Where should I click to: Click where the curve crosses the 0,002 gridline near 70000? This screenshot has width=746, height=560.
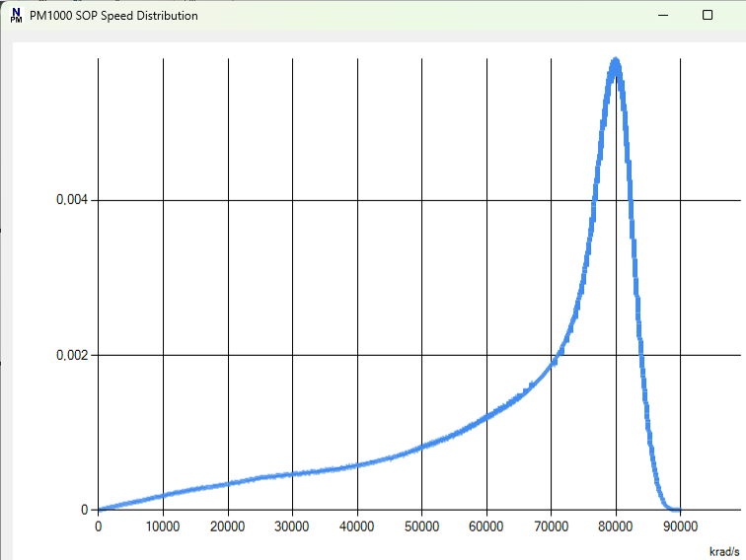click(558, 355)
